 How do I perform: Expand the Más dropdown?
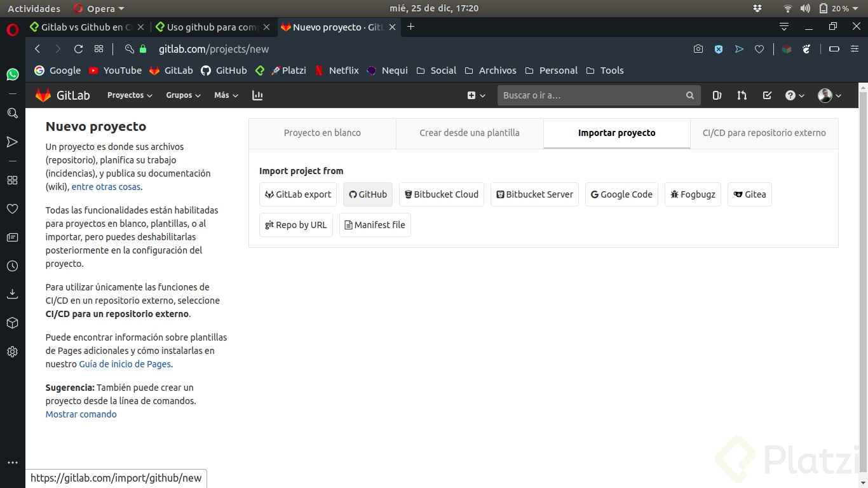point(226,95)
